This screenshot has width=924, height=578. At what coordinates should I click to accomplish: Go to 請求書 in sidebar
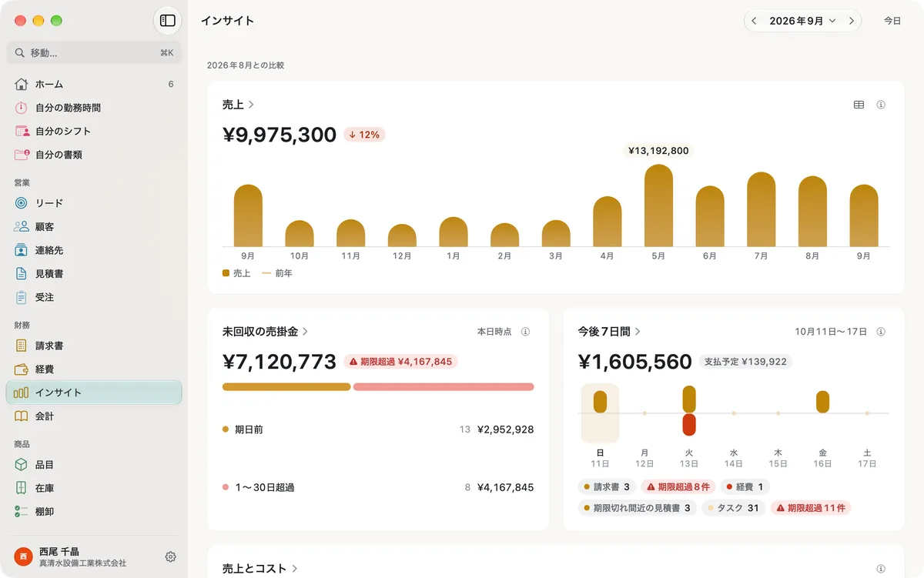coord(94,346)
